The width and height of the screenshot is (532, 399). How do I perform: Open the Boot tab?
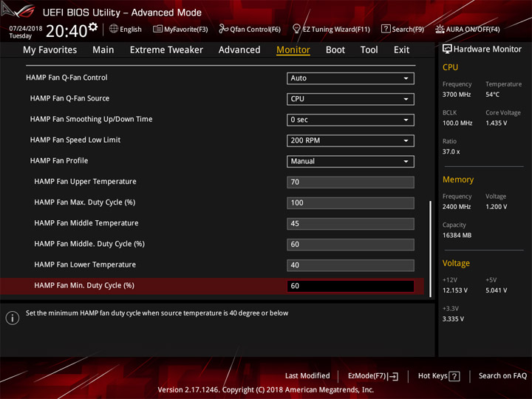335,50
